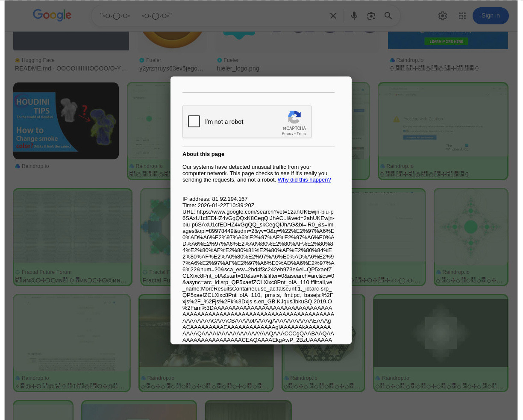Open reCAPTCHA Privacy link
Viewport: 523px width, 420px height.
point(288,134)
